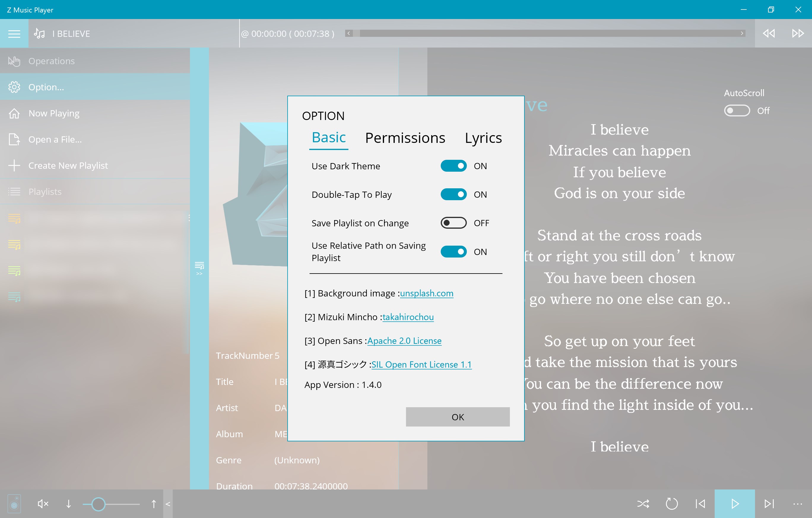Click the more options ellipsis icon

[x=798, y=504]
